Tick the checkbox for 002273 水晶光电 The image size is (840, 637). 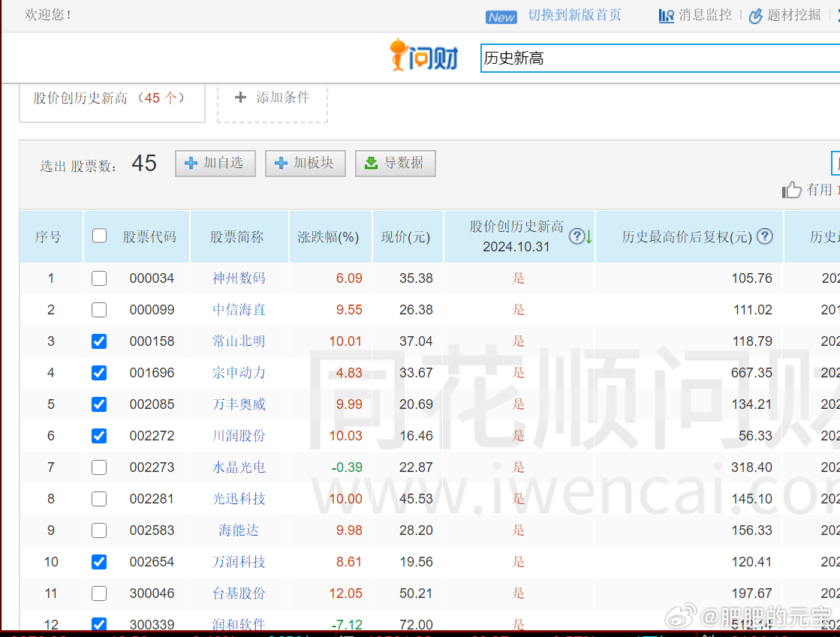click(99, 467)
